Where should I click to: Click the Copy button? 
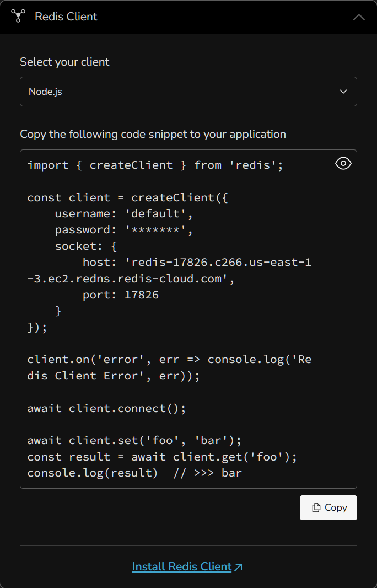[x=328, y=507]
